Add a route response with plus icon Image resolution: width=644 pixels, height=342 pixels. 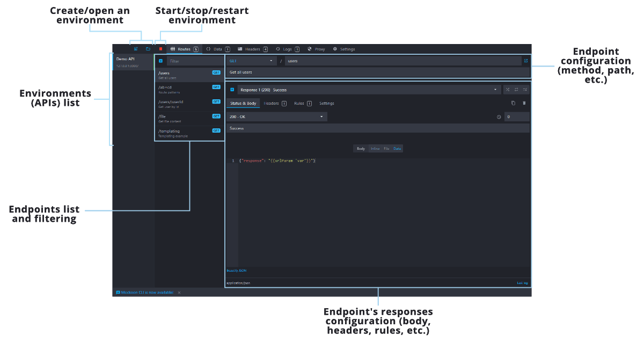click(232, 90)
